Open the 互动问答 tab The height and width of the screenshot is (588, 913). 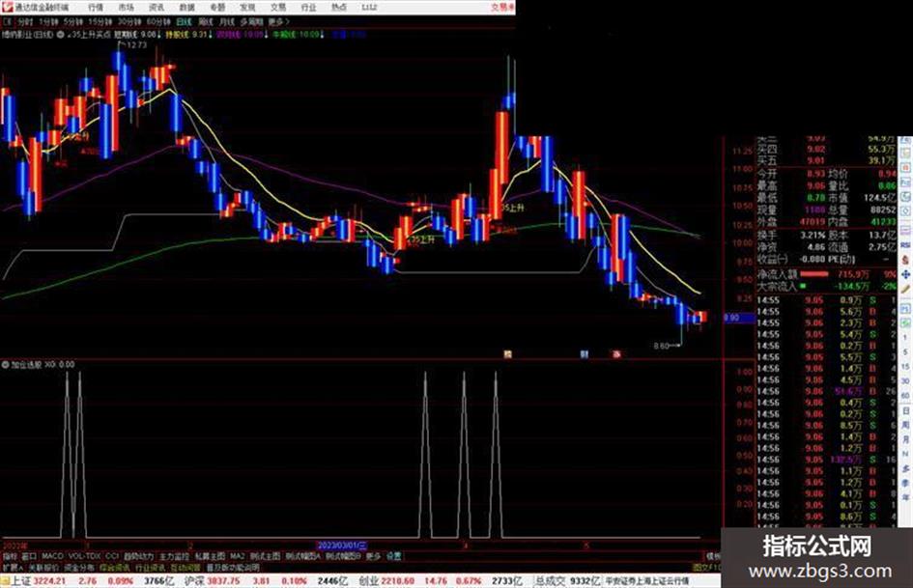coord(185,568)
